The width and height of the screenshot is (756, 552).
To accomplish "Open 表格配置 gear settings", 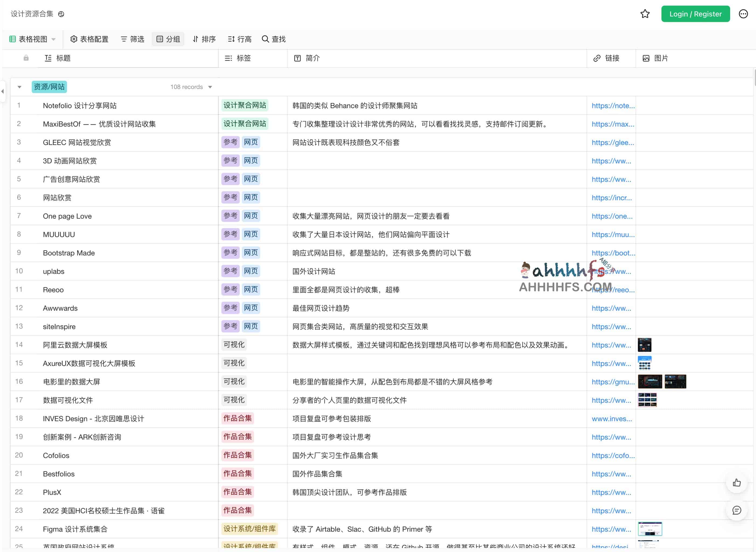I will [x=89, y=39].
